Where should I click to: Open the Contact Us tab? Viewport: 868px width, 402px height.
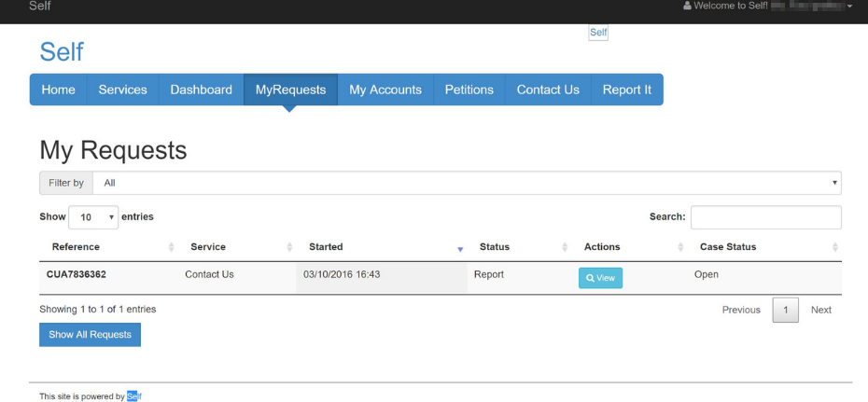[548, 90]
